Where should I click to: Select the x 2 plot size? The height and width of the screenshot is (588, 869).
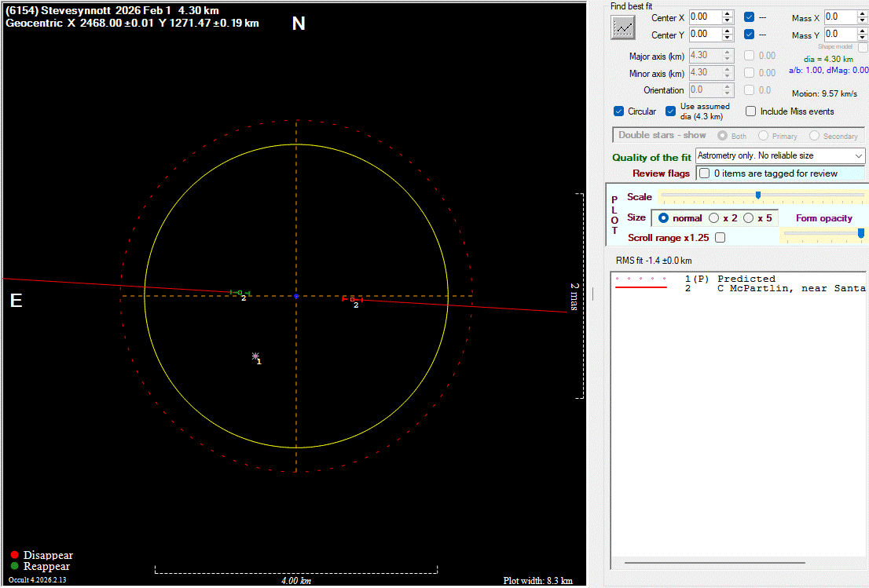coord(713,218)
